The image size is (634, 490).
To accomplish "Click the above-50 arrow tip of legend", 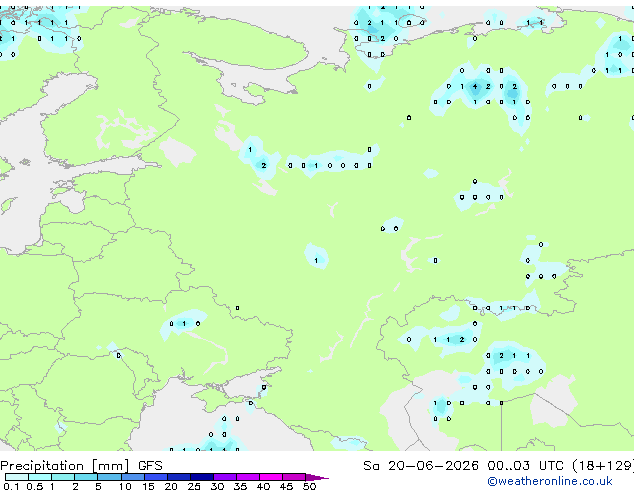I will (x=317, y=477).
